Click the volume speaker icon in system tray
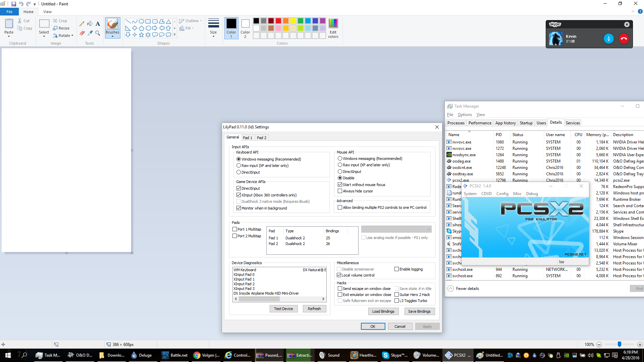This screenshot has width=644, height=362. [x=590, y=355]
